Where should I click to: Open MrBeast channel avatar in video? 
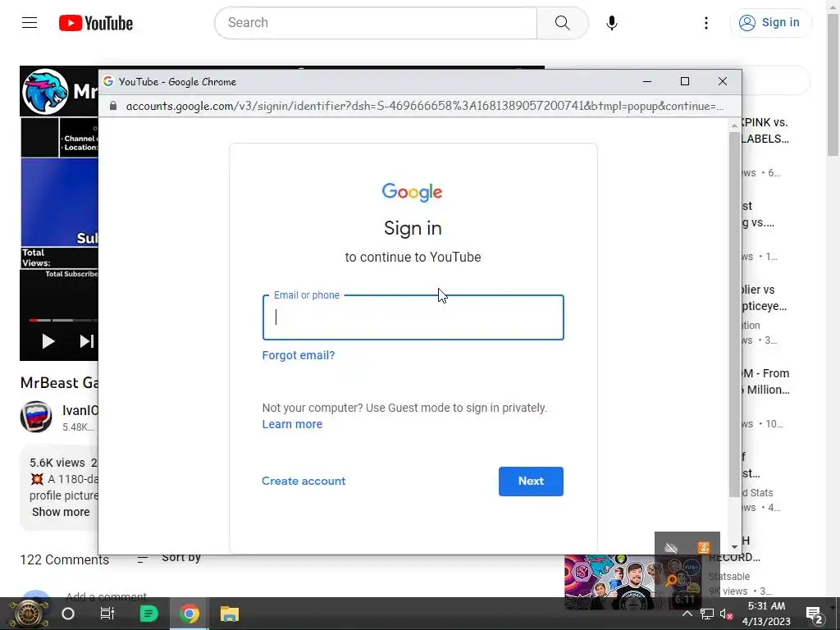coord(45,92)
